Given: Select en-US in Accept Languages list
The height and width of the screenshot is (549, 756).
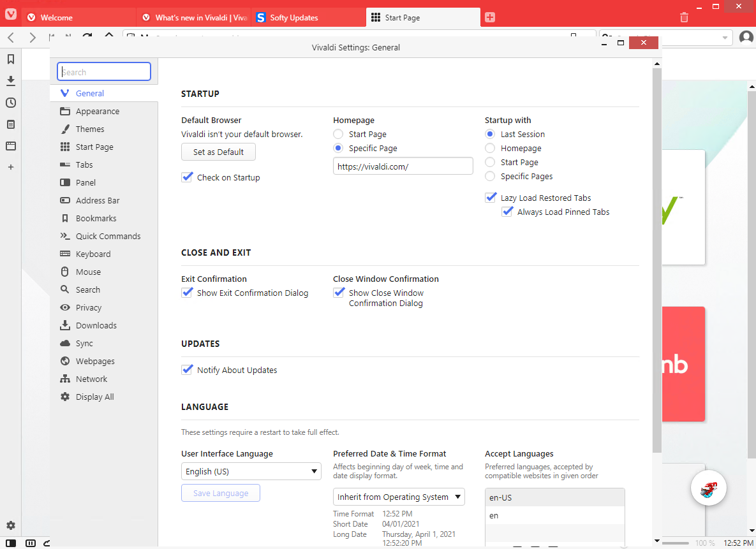Looking at the screenshot, I should tap(555, 497).
